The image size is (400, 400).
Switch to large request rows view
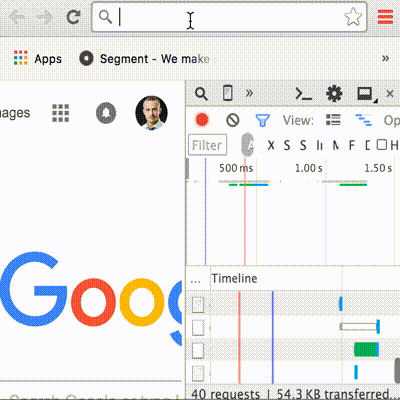(333, 120)
